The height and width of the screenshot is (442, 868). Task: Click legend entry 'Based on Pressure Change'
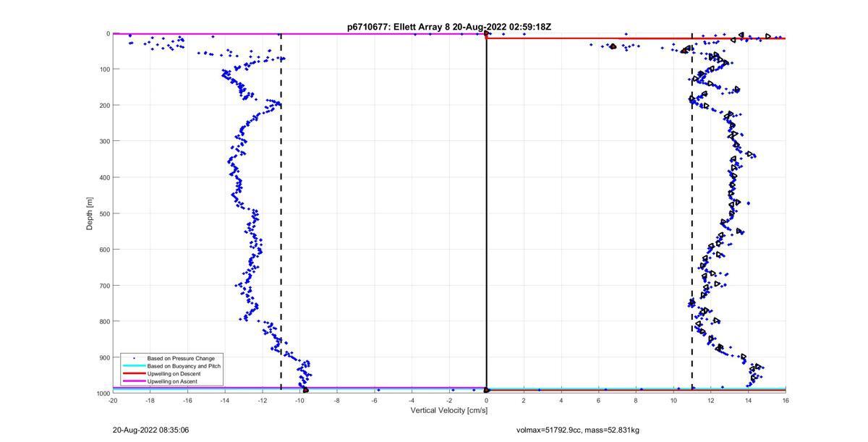tap(181, 358)
